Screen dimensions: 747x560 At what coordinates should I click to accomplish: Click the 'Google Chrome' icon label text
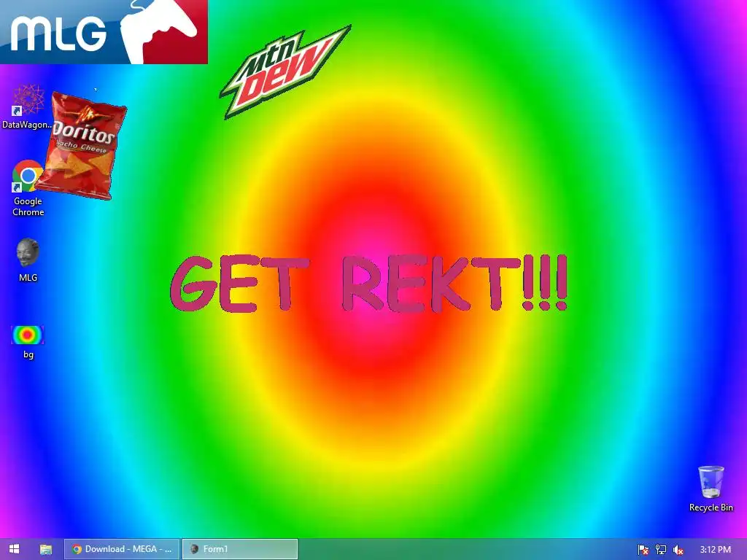tap(28, 206)
